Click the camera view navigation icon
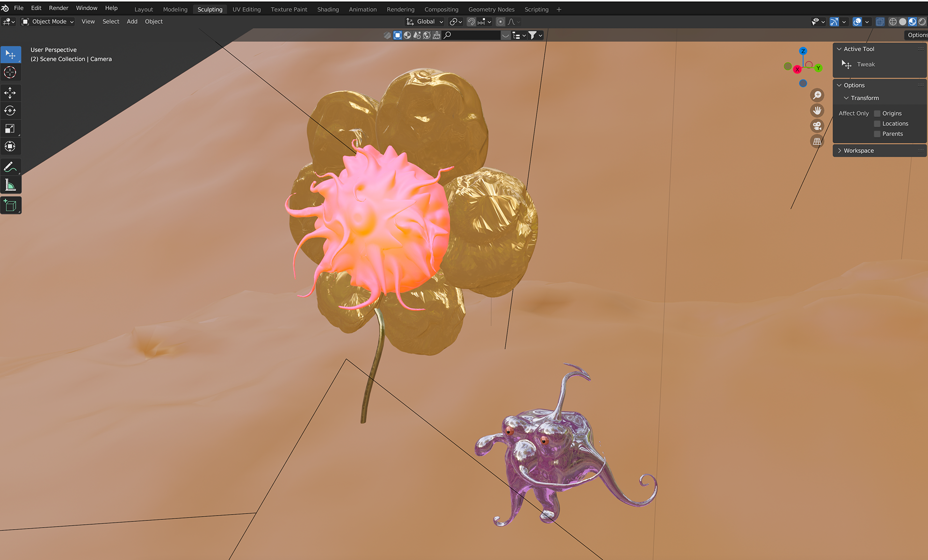Screen dimensions: 928x560 (817, 126)
